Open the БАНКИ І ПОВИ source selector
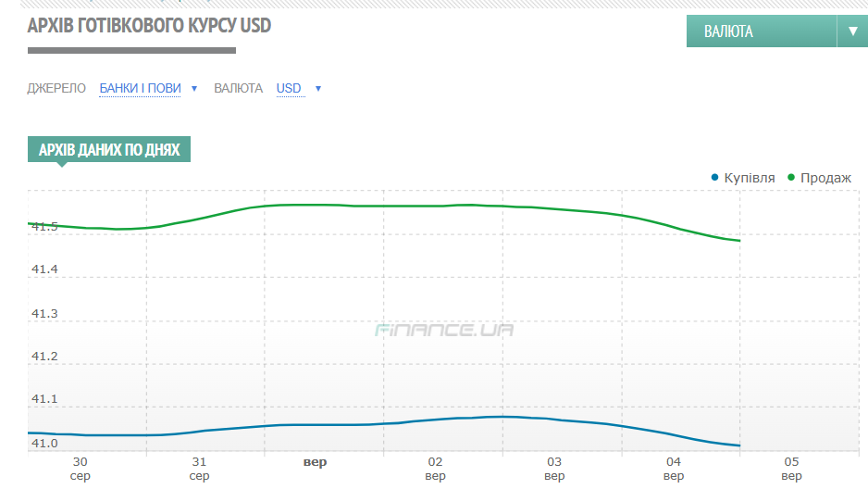The width and height of the screenshot is (868, 489). tap(140, 89)
